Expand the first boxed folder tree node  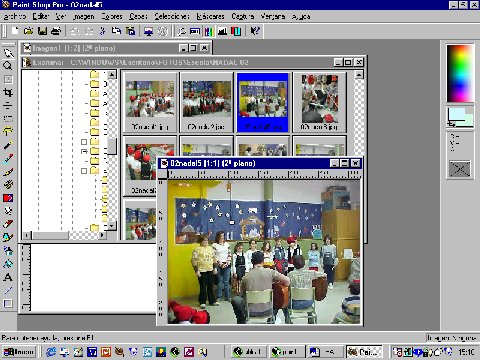[x=84, y=142]
